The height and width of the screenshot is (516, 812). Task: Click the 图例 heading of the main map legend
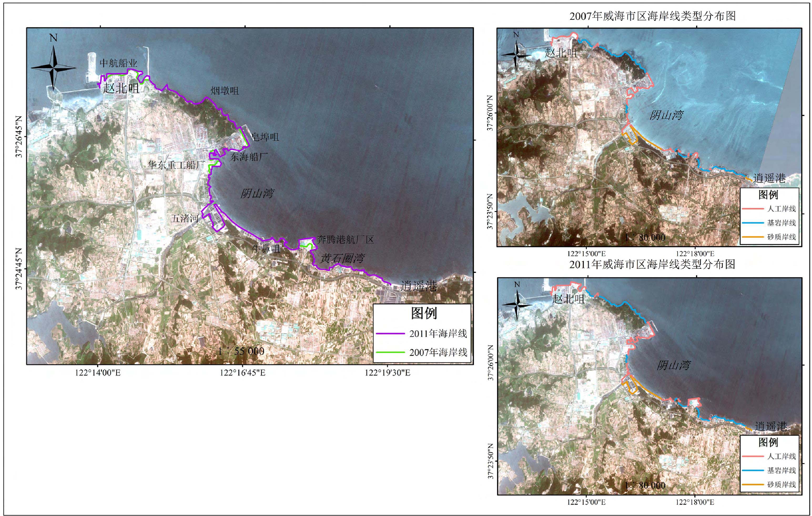tap(424, 313)
